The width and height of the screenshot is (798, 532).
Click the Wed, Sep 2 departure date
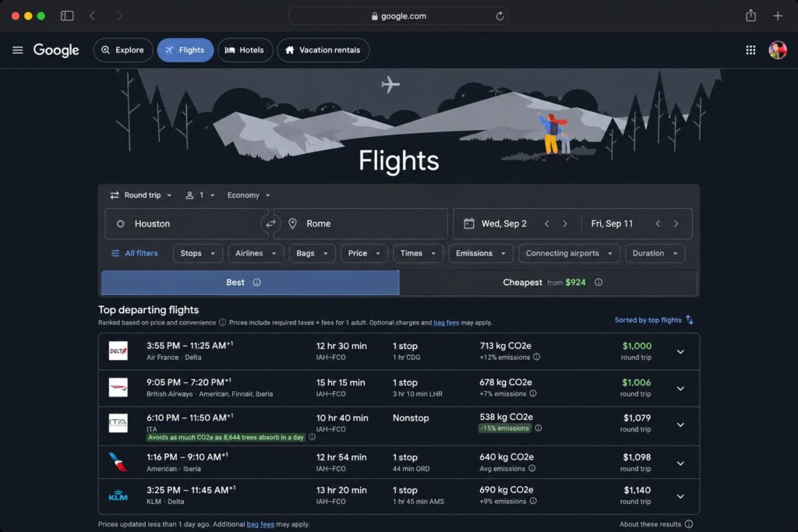pos(504,224)
